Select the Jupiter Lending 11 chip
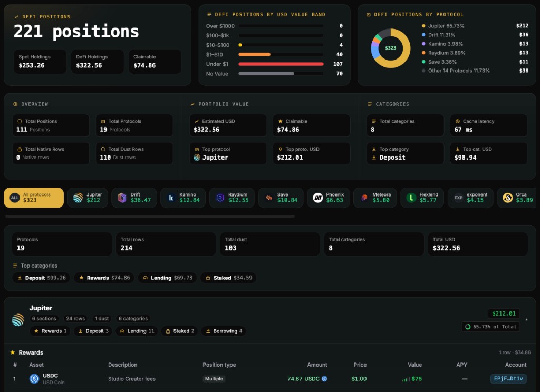The image size is (540, 392). [137, 331]
